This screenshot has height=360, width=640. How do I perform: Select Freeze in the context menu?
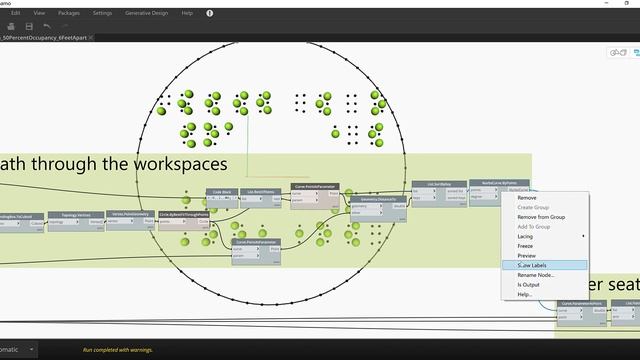pyautogui.click(x=545, y=246)
